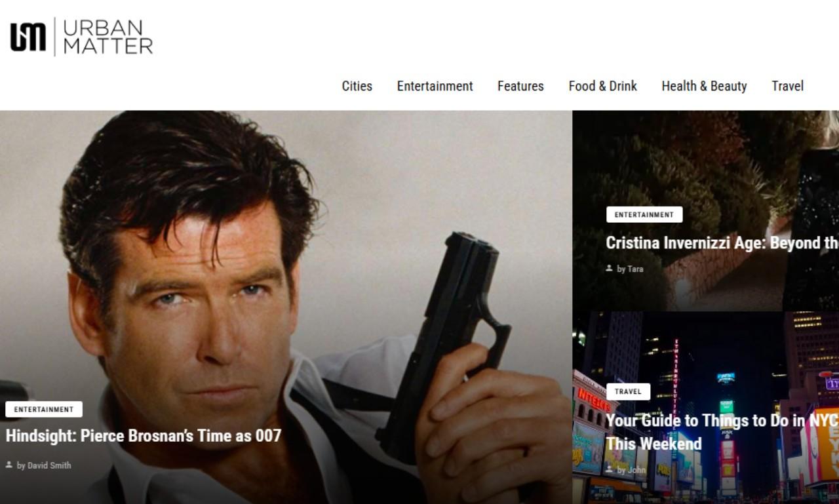The width and height of the screenshot is (839, 504).
Task: Select Food & Drink in navigation
Action: [x=602, y=86]
